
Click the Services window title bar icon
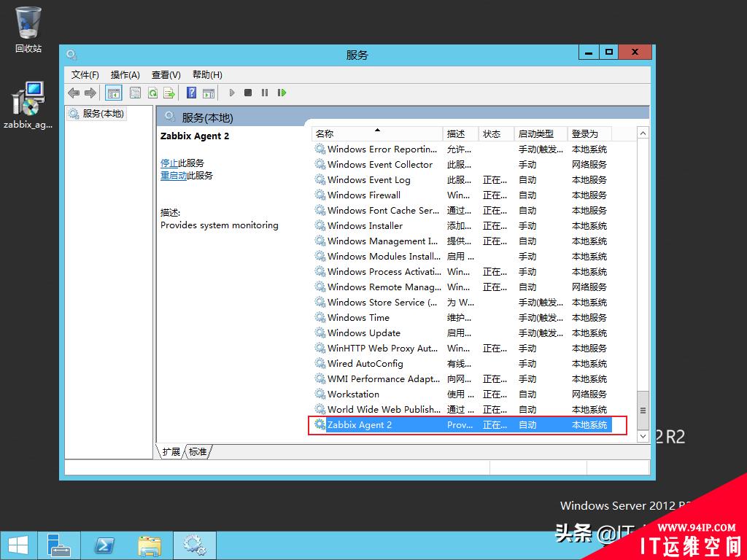click(71, 55)
